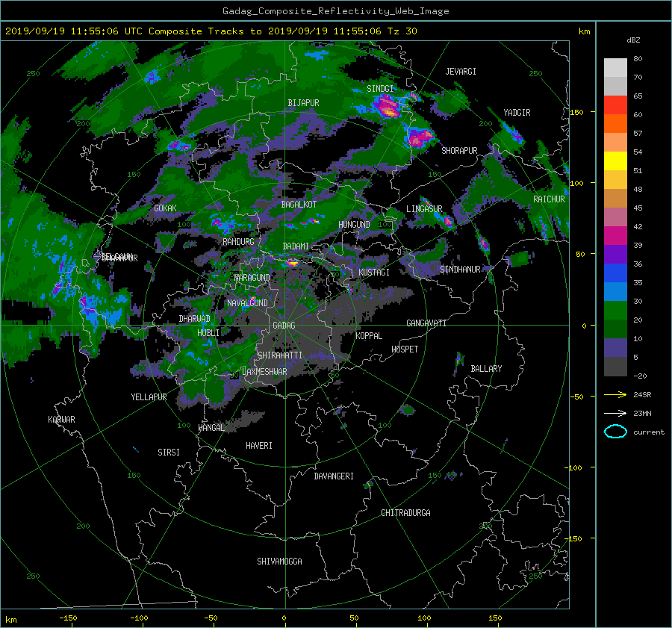Click the HOSPET city label
Screen dimensions: 672x628
click(x=405, y=349)
